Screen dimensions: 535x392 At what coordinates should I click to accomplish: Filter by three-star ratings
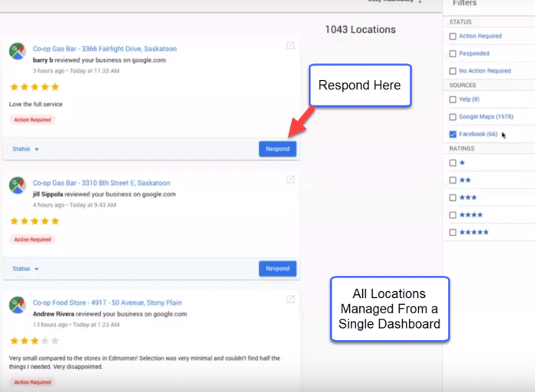point(452,198)
